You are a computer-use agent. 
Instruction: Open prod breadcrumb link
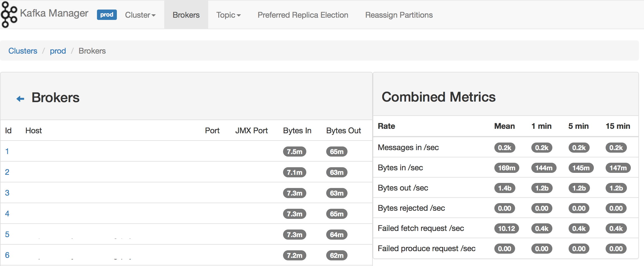click(58, 51)
